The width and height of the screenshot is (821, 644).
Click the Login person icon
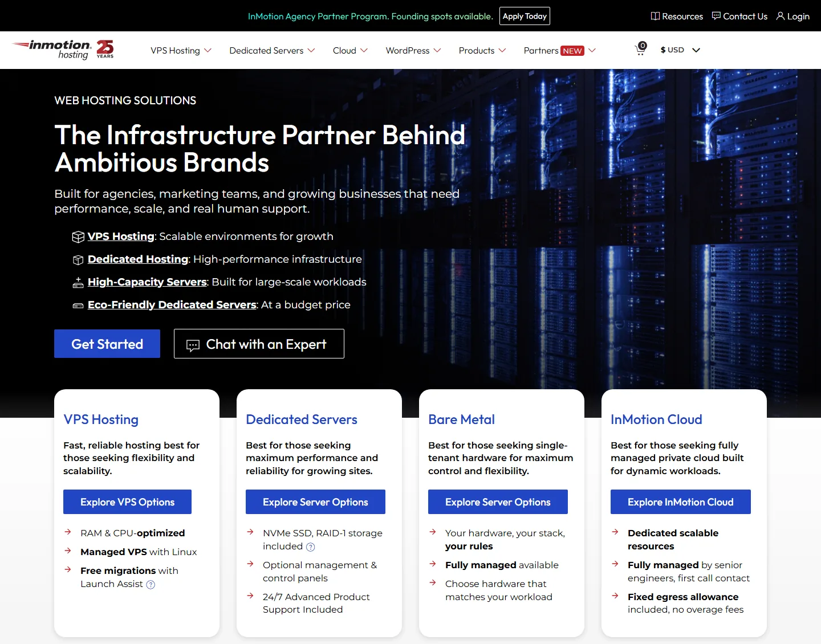pos(781,16)
